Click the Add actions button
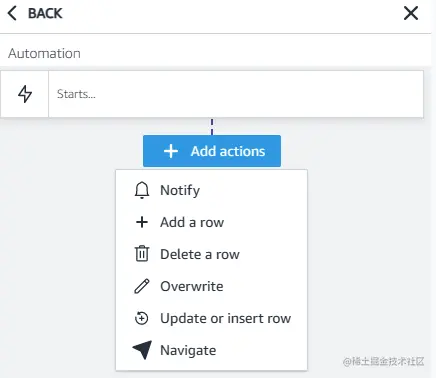The image size is (436, 378). click(x=212, y=151)
